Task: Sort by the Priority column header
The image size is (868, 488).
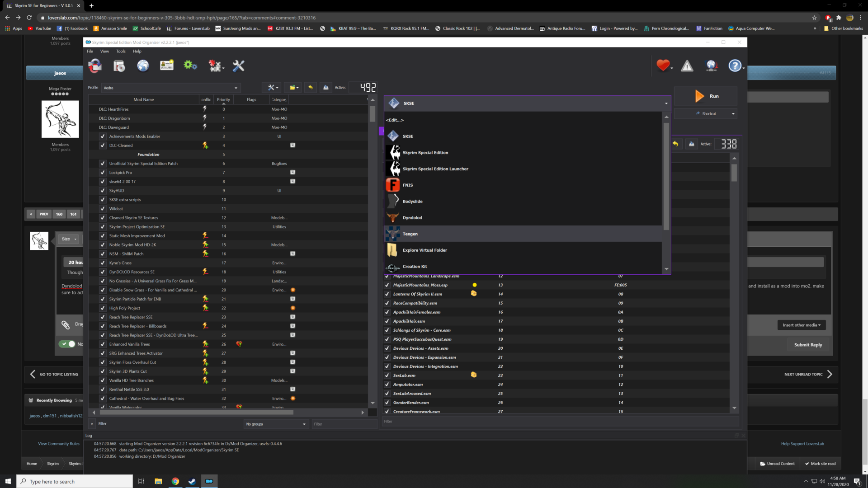Action: [223, 99]
